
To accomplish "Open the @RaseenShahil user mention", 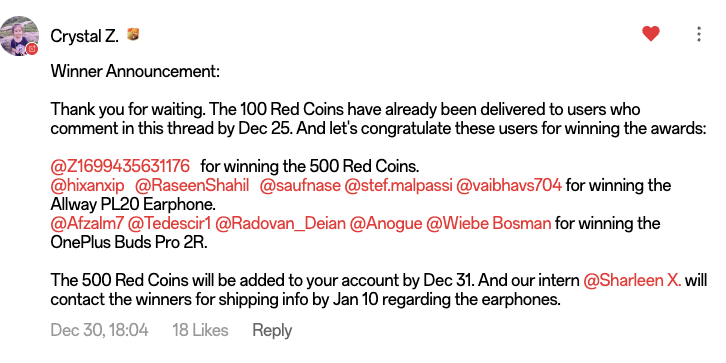I will 192,186.
